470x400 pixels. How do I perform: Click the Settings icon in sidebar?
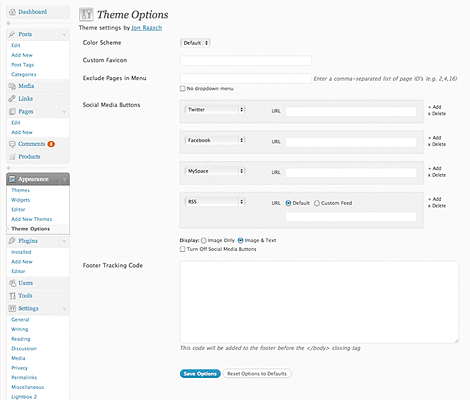tap(12, 308)
